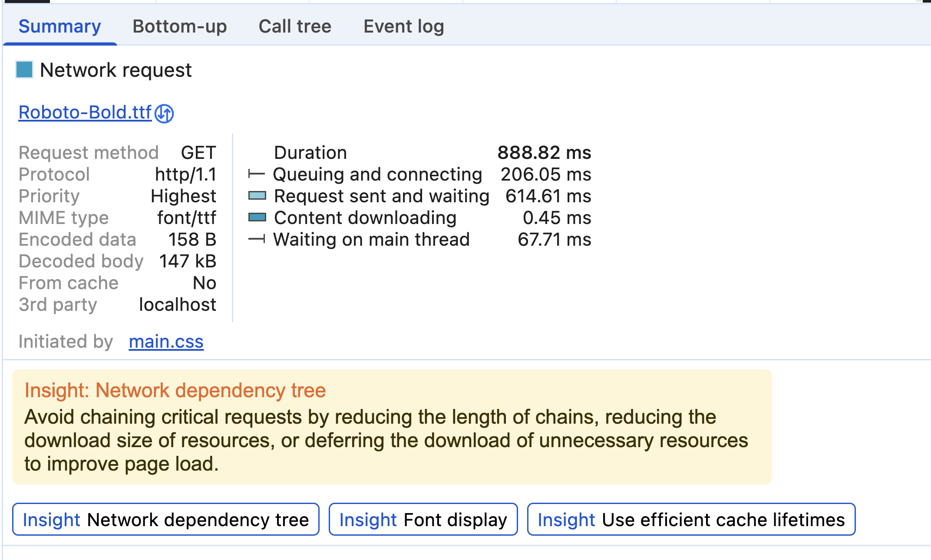The image size is (931, 560).
Task: Click the reveal-in-Network icon beside Roboto-Bold.ttf
Action: [x=164, y=114]
